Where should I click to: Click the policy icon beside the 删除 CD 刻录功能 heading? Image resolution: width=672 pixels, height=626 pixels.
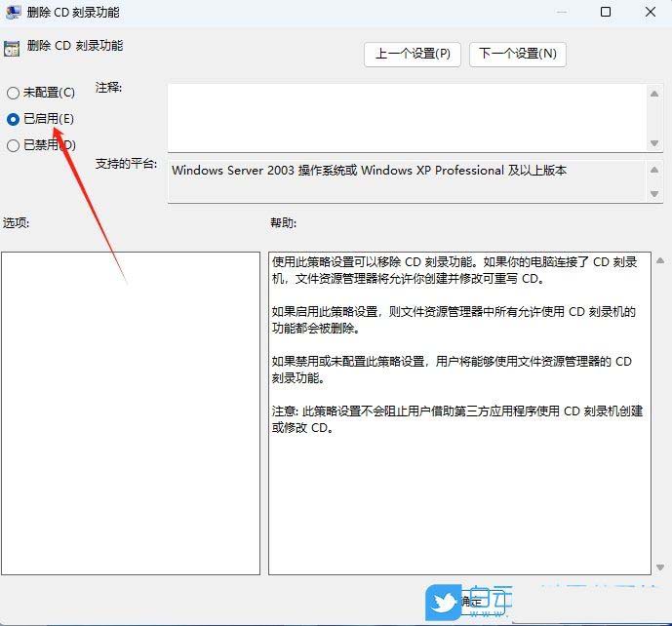(11, 47)
